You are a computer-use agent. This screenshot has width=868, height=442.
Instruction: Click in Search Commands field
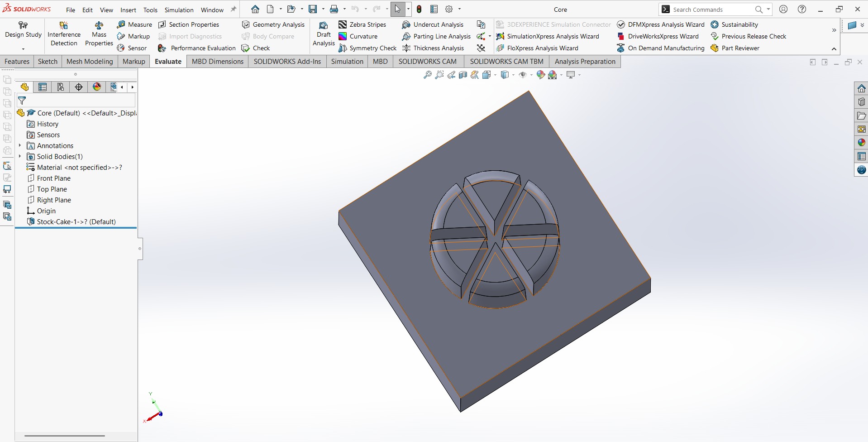[x=713, y=10]
